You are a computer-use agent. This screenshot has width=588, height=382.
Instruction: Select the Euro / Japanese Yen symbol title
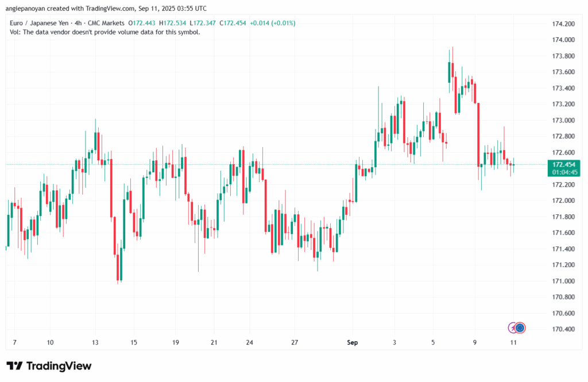39,24
